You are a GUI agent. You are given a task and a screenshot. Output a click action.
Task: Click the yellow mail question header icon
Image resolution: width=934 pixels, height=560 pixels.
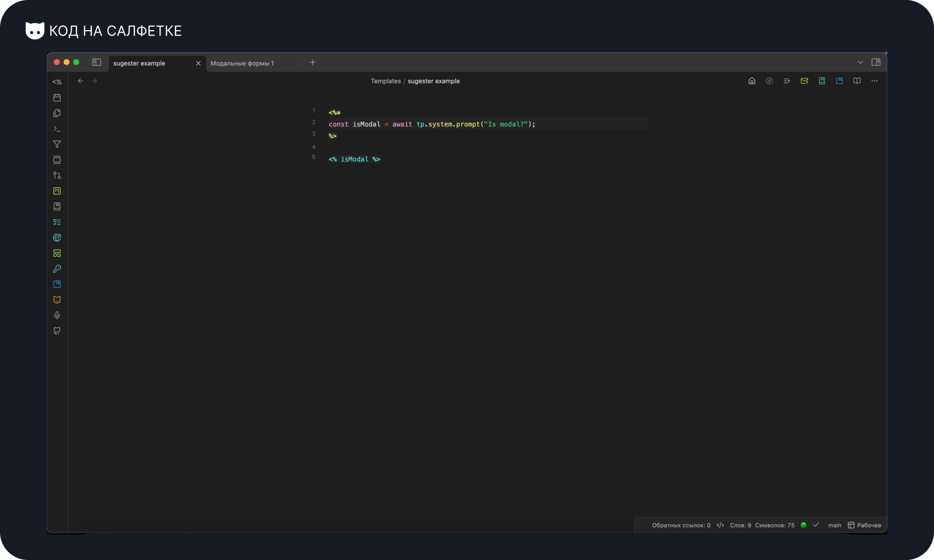click(805, 81)
